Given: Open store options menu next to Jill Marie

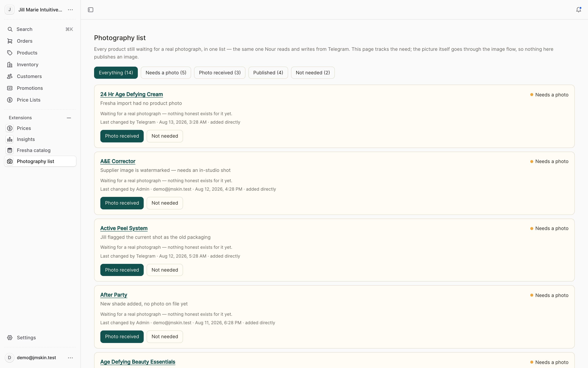Looking at the screenshot, I should click(70, 10).
